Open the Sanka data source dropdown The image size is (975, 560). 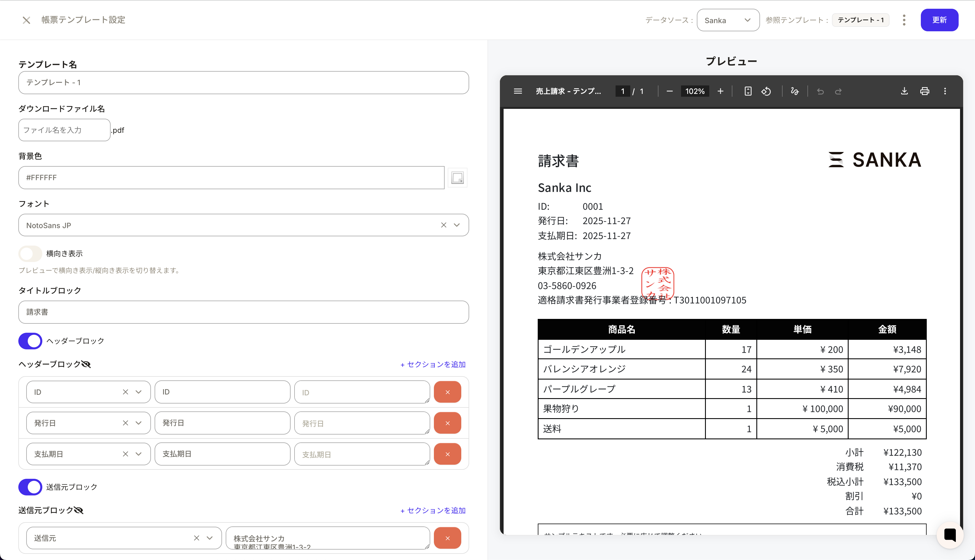pyautogui.click(x=728, y=20)
